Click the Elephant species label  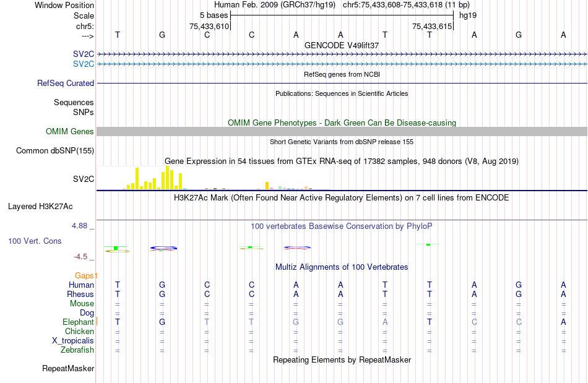tap(79, 322)
